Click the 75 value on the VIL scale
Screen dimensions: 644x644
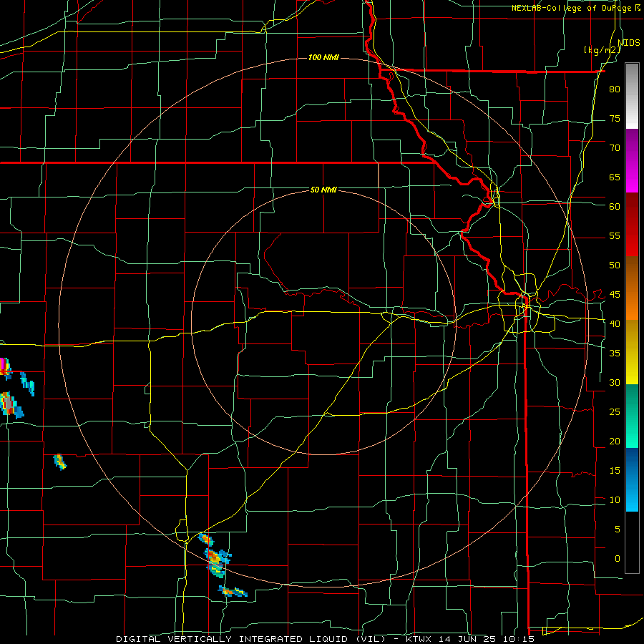(615, 118)
